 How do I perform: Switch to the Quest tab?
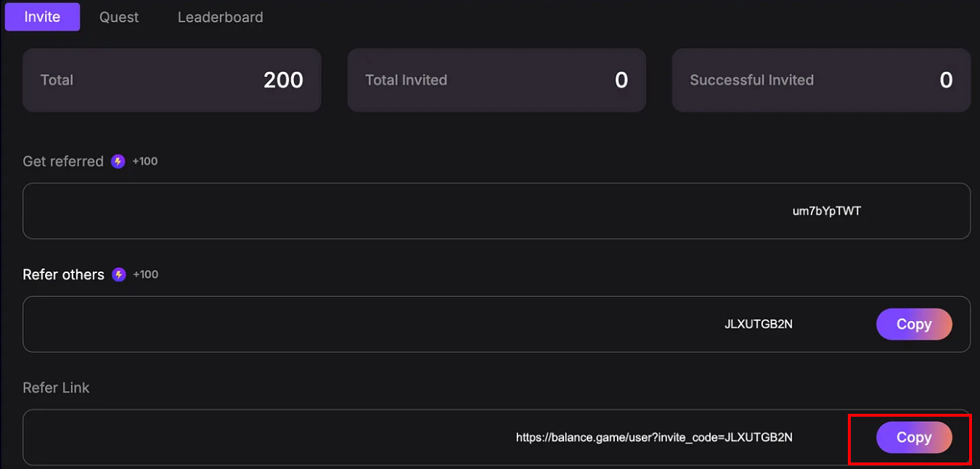[119, 17]
